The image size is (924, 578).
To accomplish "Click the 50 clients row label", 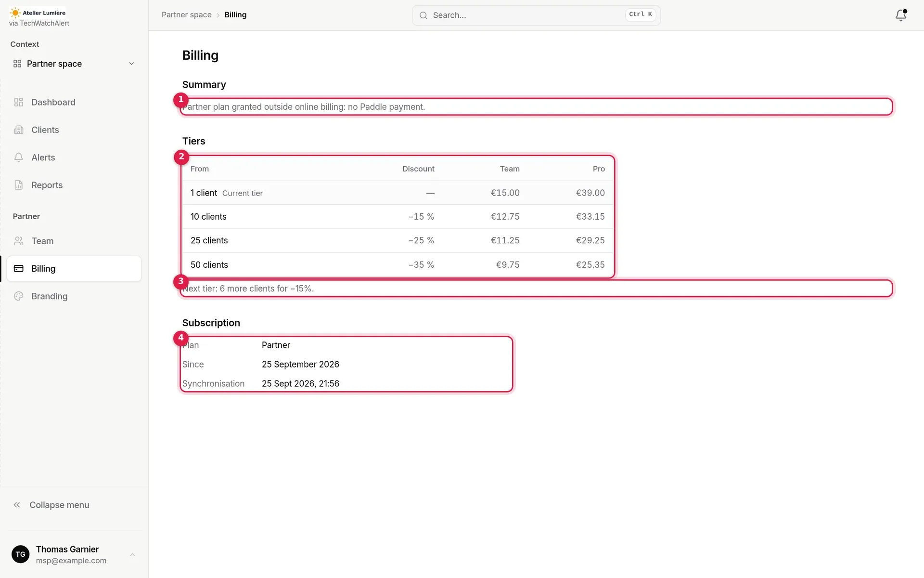I will coord(209,265).
